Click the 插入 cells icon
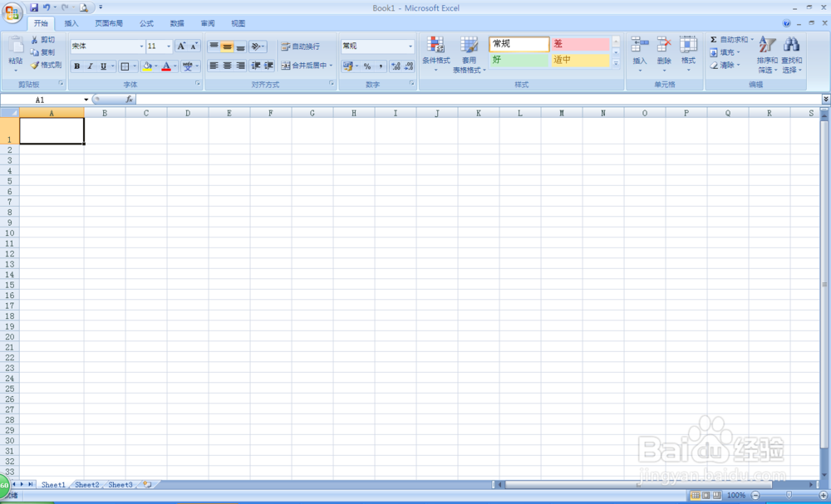The width and height of the screenshot is (831, 504). 640,45
